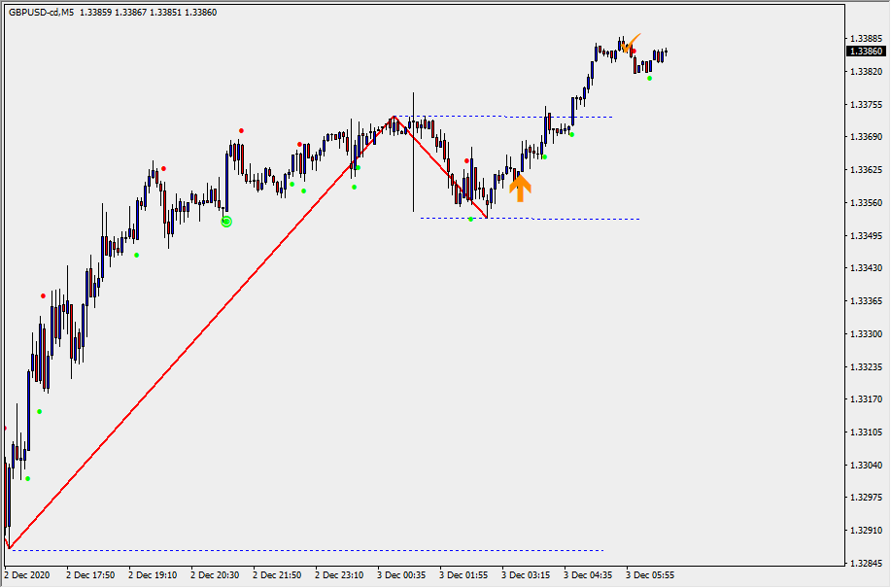Click the lowest green dot near 1.33040

point(27,478)
